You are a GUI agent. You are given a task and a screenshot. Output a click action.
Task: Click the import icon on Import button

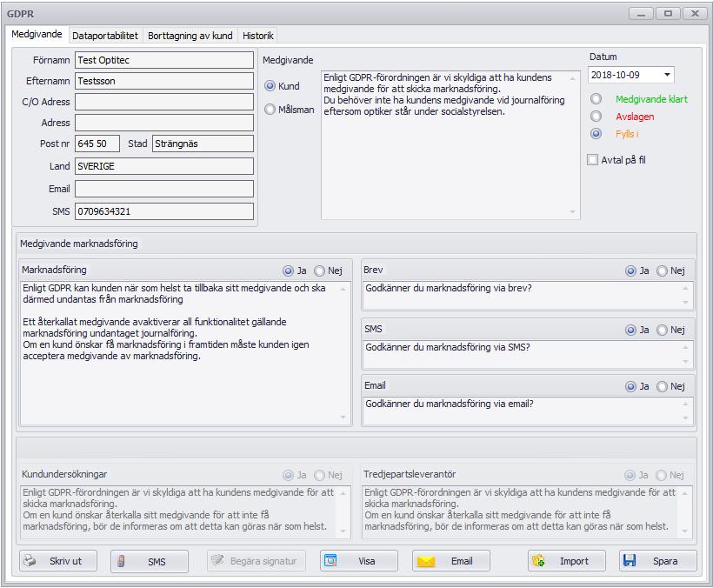[538, 561]
